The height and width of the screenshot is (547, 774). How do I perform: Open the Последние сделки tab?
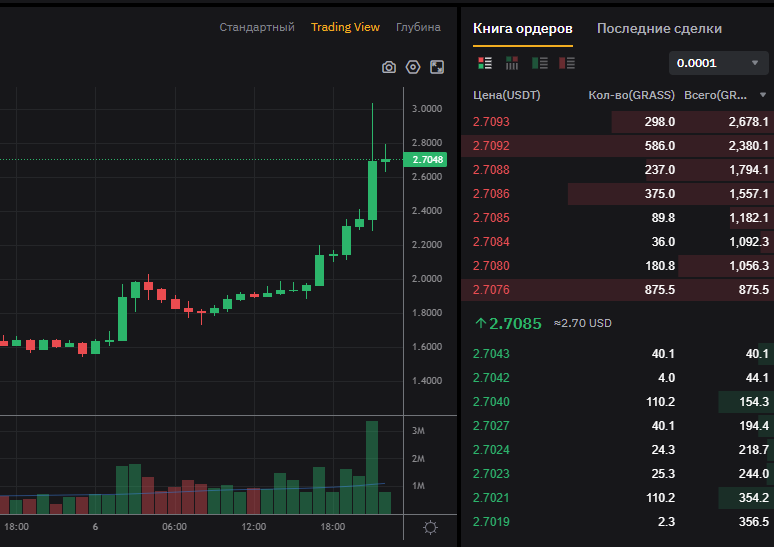point(659,29)
